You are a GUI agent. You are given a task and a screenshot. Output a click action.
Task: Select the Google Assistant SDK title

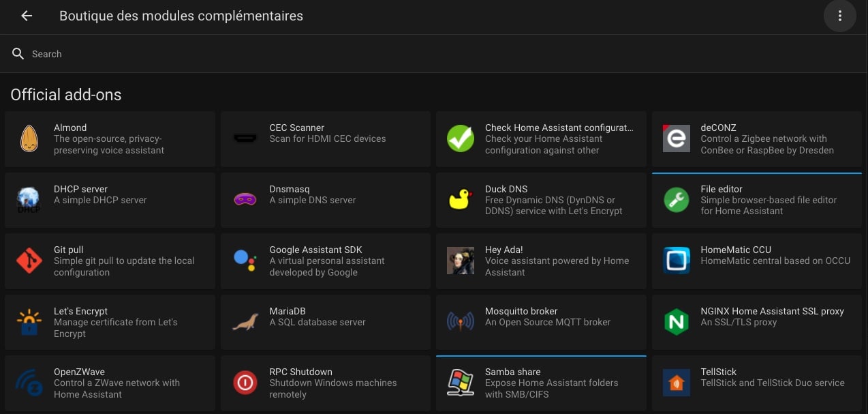(315, 250)
